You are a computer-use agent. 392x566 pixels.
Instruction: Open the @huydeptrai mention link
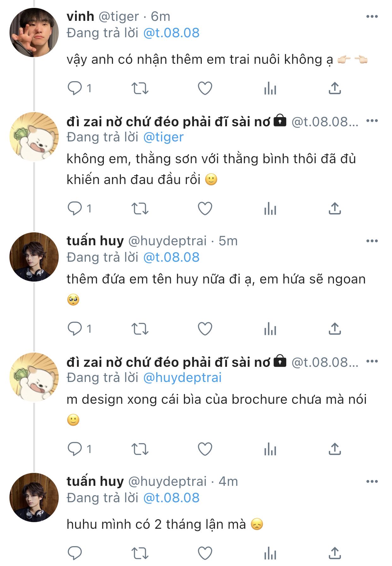pyautogui.click(x=182, y=378)
